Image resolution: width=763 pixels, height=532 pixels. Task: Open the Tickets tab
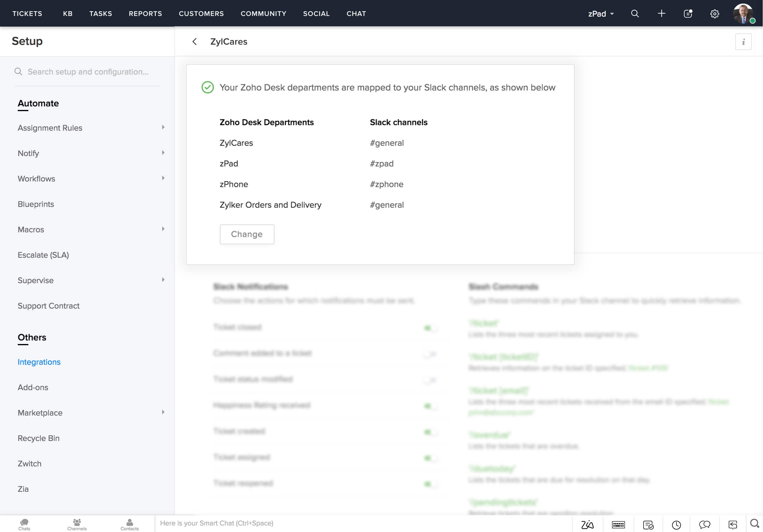click(27, 14)
